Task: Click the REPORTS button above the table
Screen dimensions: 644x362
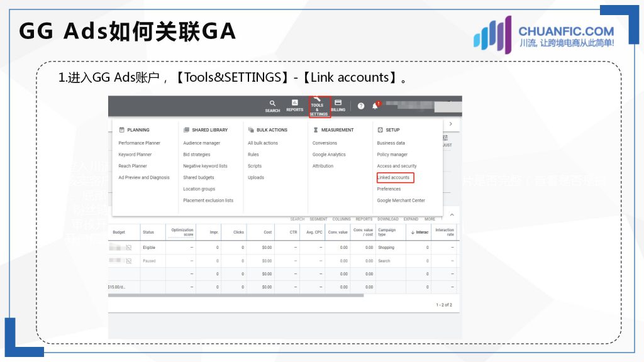Action: 364,219
